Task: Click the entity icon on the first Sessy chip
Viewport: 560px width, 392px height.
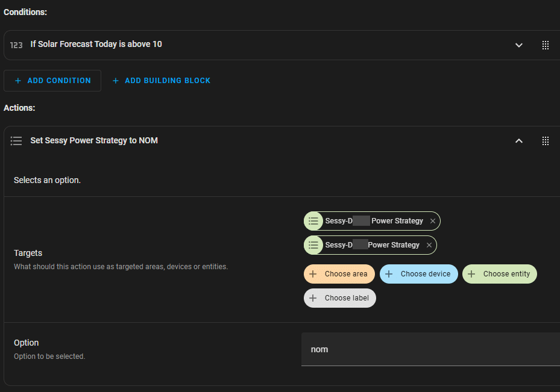Action: coord(313,221)
